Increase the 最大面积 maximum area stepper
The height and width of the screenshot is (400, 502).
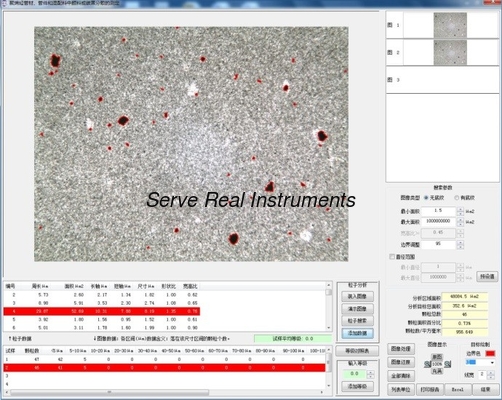coord(460,220)
